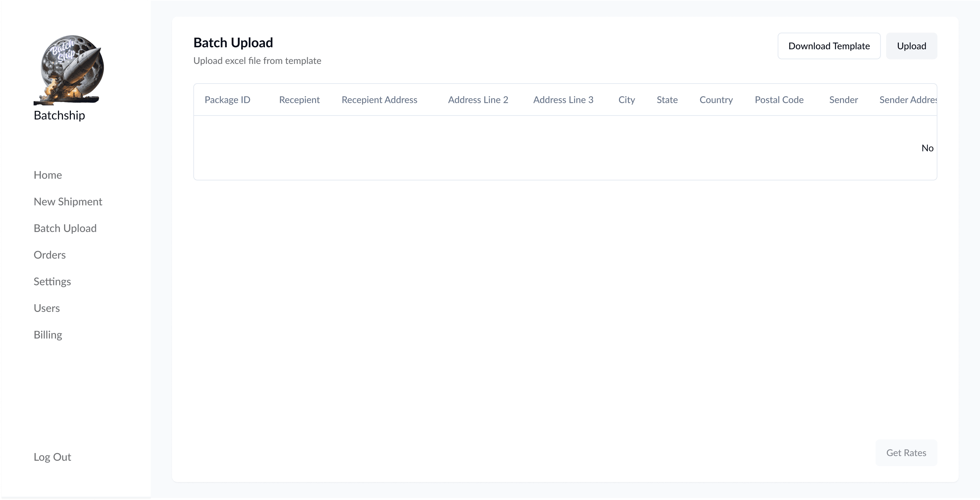Open the Orders section

click(50, 255)
